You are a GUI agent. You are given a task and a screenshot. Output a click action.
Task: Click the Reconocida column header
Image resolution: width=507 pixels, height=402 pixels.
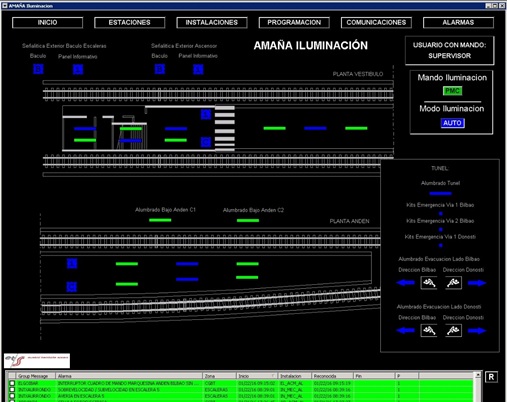tap(332, 376)
